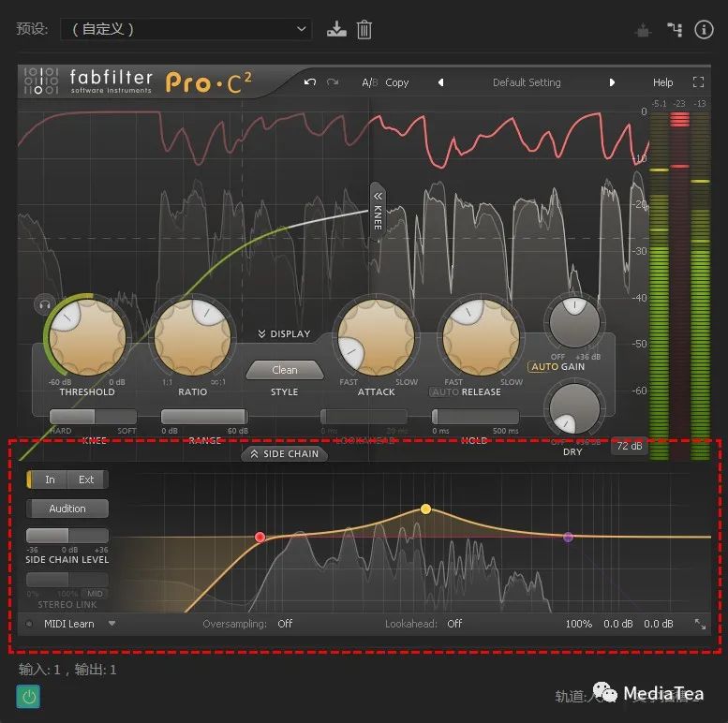The height and width of the screenshot is (723, 728).
Task: Open the Clean style selector
Action: tap(285, 370)
